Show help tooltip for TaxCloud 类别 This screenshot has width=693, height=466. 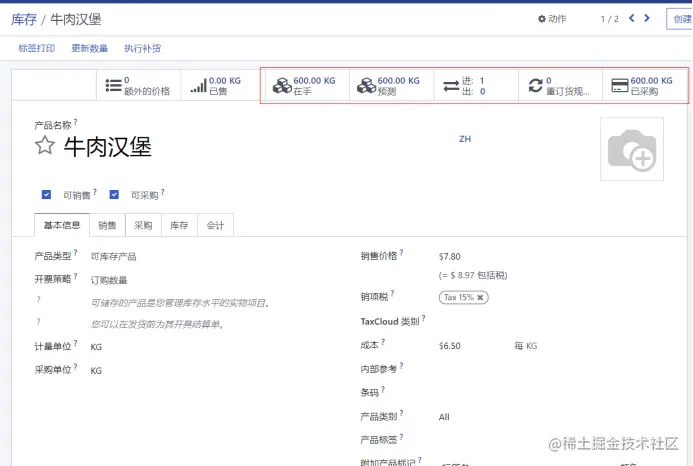tap(423, 318)
